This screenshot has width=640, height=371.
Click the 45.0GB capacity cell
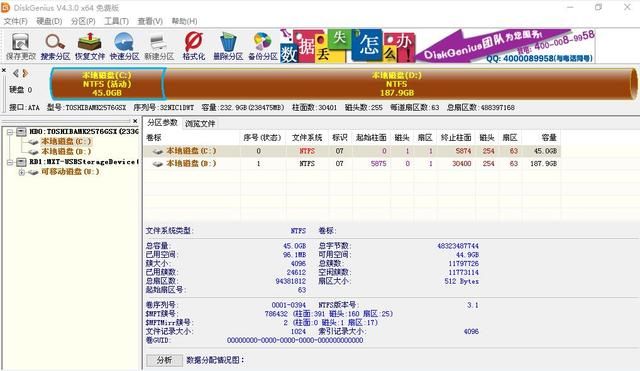[x=545, y=151]
